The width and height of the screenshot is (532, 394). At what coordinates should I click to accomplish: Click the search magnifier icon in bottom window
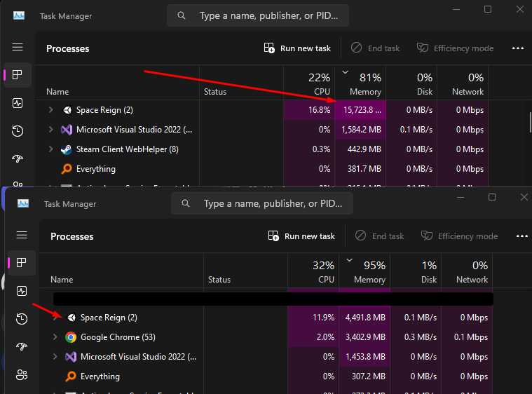tap(186, 203)
